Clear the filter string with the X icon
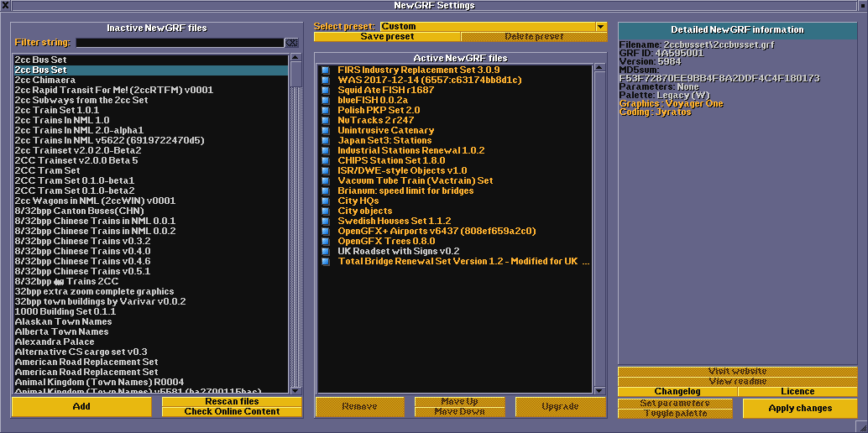The width and height of the screenshot is (868, 433). (291, 43)
